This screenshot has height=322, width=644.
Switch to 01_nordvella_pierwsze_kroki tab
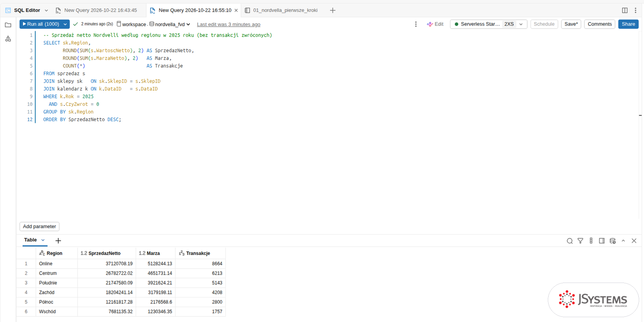[281, 10]
